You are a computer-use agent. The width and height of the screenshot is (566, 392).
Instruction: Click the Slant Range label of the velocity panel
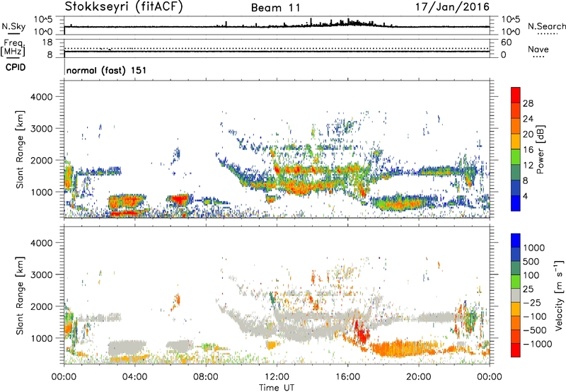click(20, 295)
